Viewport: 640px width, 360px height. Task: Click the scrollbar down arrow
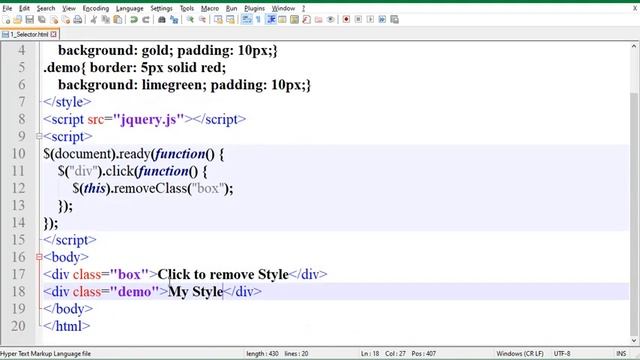click(634, 341)
